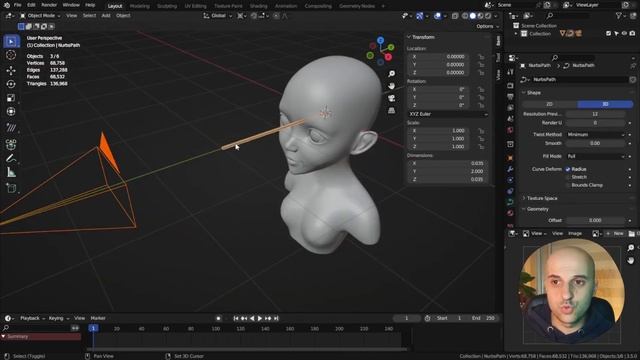Pick the Scale tool
Viewport: 640px width, 360px height.
click(x=11, y=98)
